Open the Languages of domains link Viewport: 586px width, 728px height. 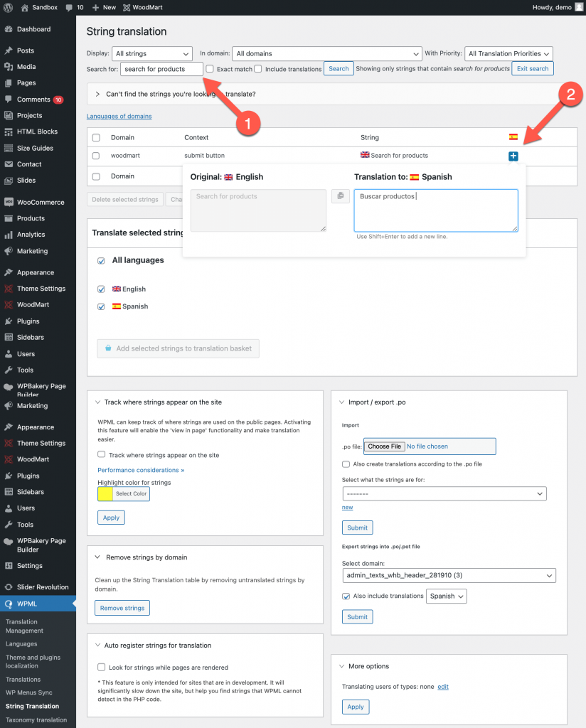tap(119, 116)
